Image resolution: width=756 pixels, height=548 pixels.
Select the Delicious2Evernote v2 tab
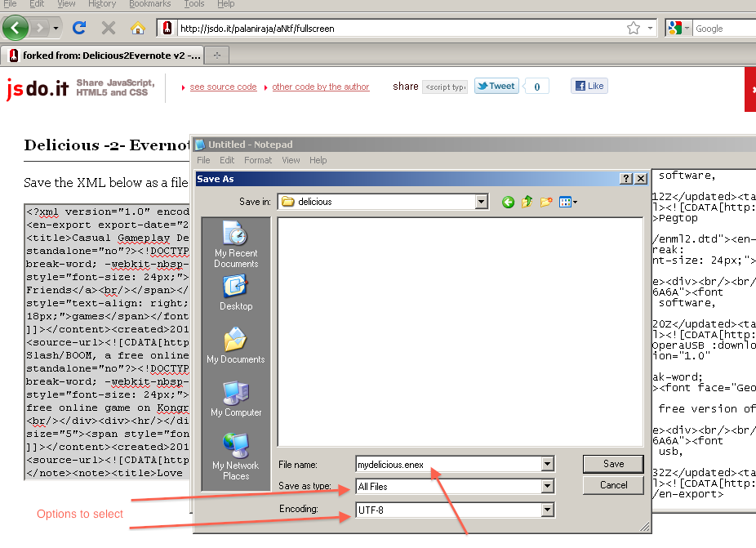click(x=102, y=55)
